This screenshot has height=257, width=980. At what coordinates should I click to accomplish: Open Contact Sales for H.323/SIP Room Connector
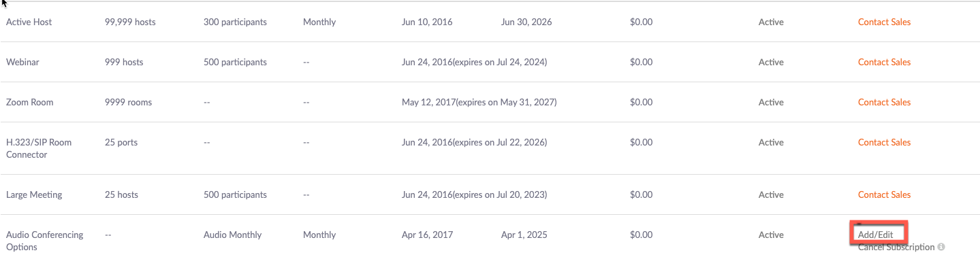tap(884, 142)
